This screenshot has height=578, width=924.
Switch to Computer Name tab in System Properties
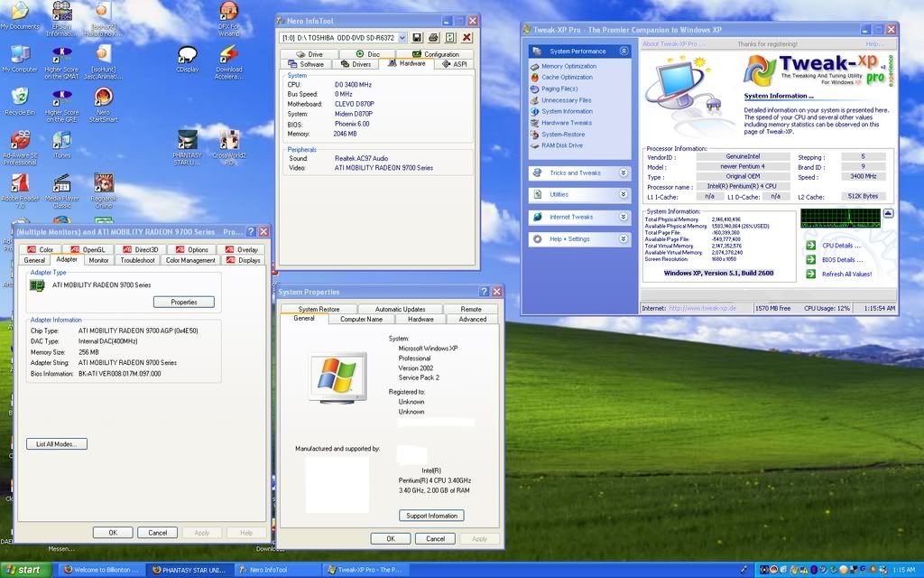pos(361,319)
